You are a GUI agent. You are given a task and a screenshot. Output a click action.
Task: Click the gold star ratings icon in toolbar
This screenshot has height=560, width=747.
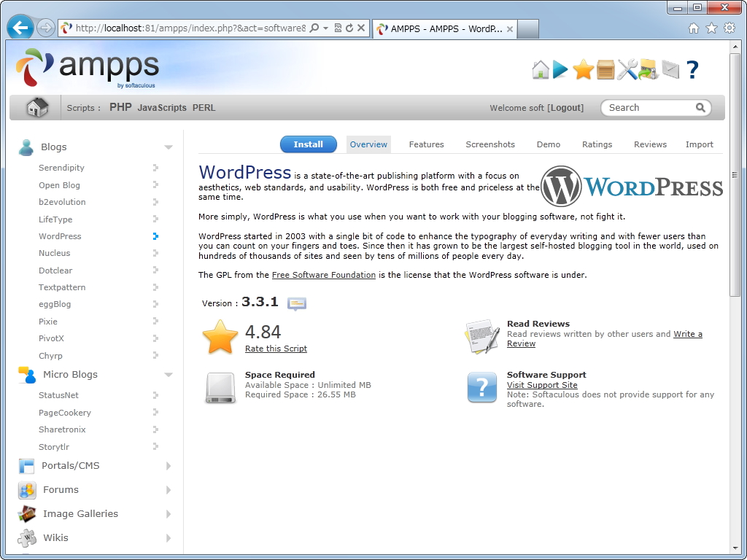[583, 70]
